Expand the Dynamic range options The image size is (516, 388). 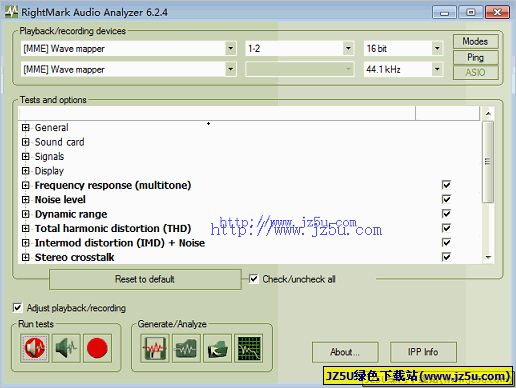26,214
